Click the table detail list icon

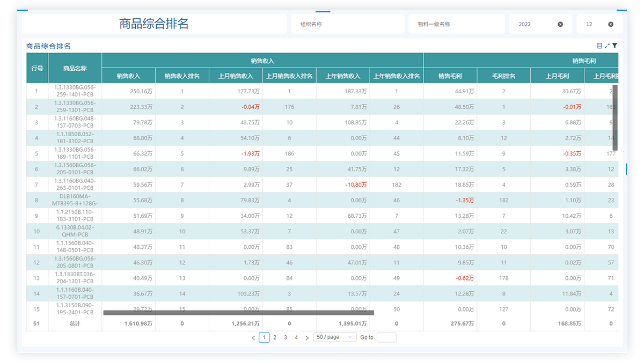point(599,46)
